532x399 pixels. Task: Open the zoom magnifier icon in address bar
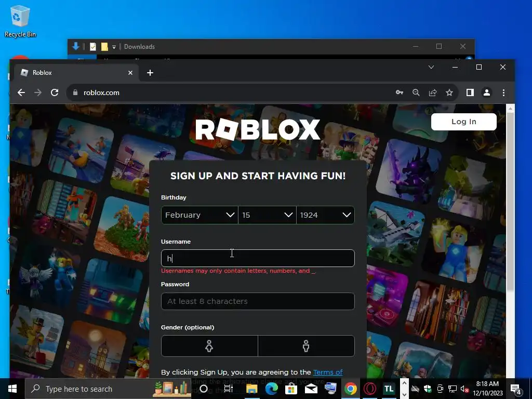416,92
